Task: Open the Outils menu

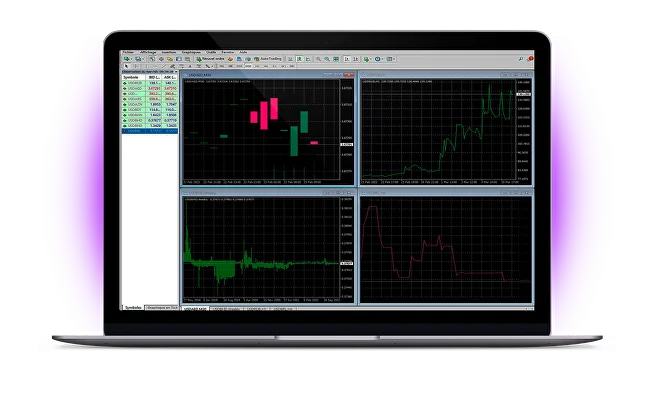Action: [211, 52]
